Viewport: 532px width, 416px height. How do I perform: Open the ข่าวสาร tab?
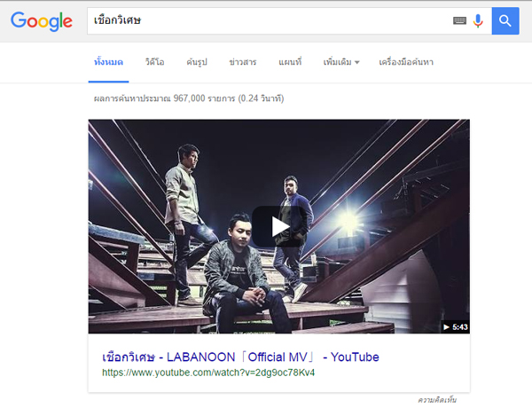243,62
